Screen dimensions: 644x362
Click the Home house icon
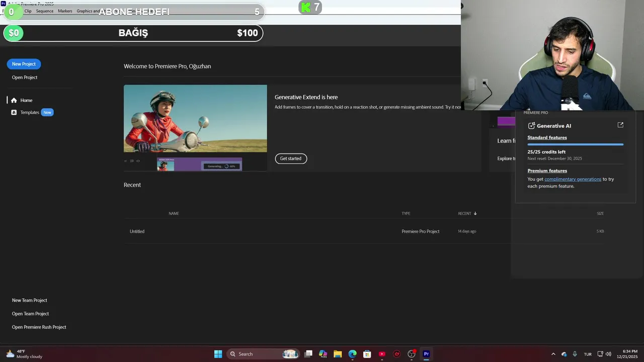point(14,100)
